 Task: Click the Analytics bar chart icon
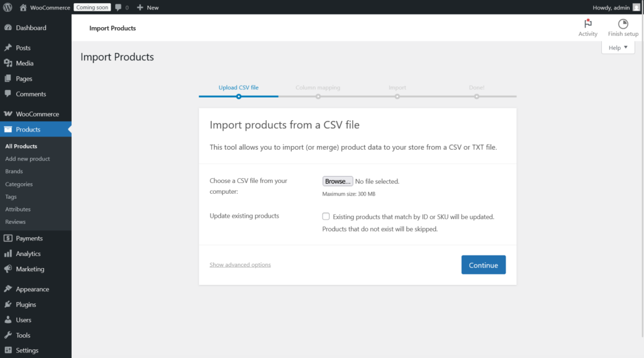(8, 254)
